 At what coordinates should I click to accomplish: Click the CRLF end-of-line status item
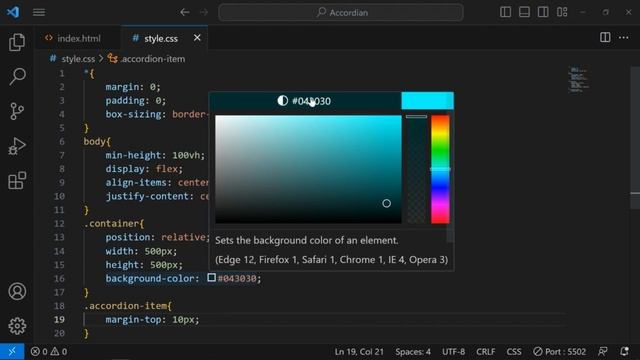(485, 351)
